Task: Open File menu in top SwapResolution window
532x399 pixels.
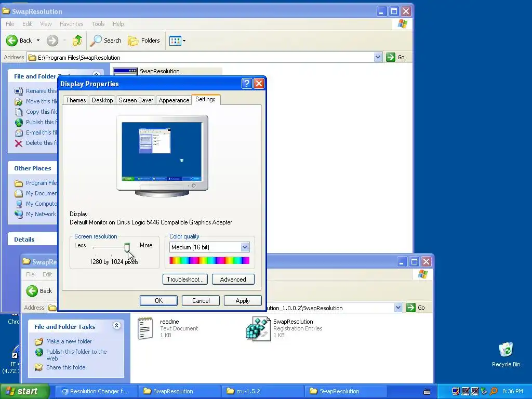Action: point(10,24)
